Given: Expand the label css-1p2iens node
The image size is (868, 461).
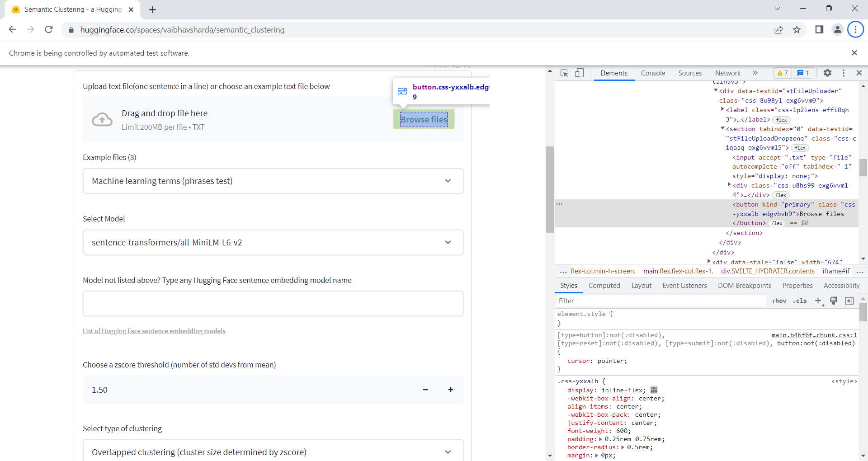Looking at the screenshot, I should 722,109.
